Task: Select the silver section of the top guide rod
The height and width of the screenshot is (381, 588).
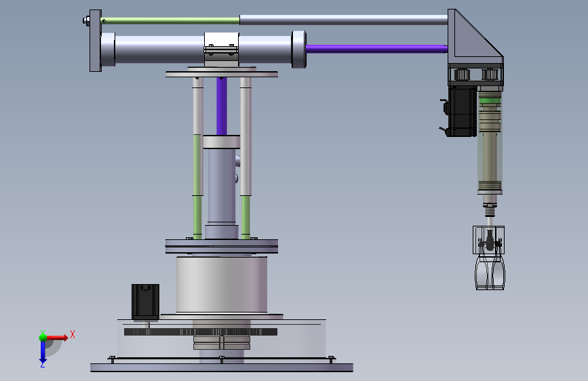Action: coord(343,20)
